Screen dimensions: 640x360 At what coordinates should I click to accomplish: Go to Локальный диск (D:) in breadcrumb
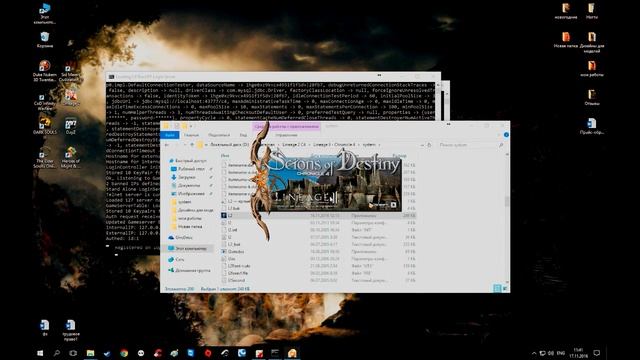[229, 145]
